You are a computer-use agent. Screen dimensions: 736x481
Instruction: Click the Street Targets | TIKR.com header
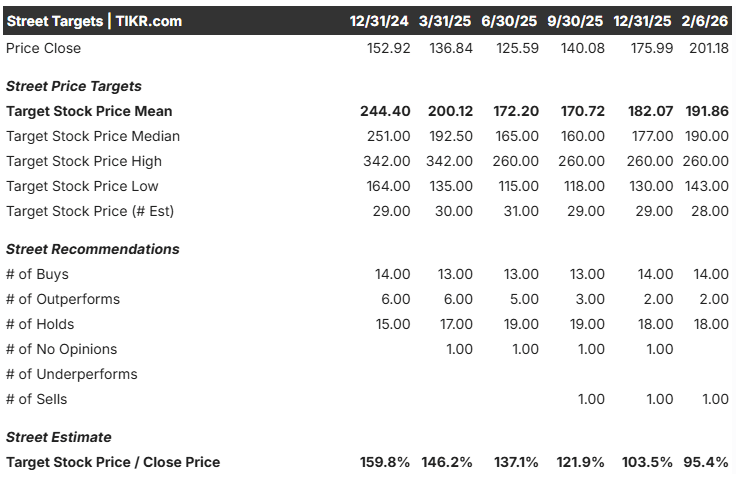click(94, 21)
